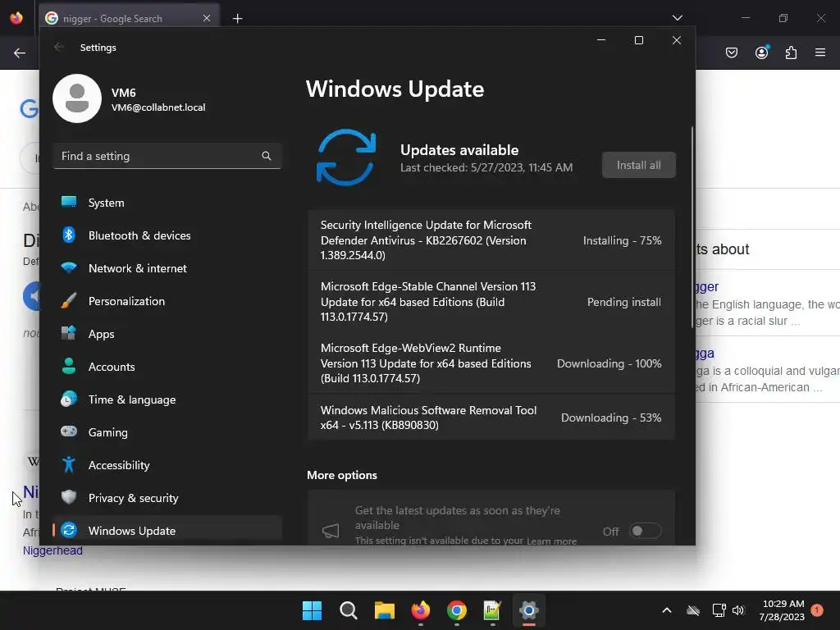The height and width of the screenshot is (630, 840).
Task: Select Windows Update in the sidebar
Action: pyautogui.click(x=167, y=531)
